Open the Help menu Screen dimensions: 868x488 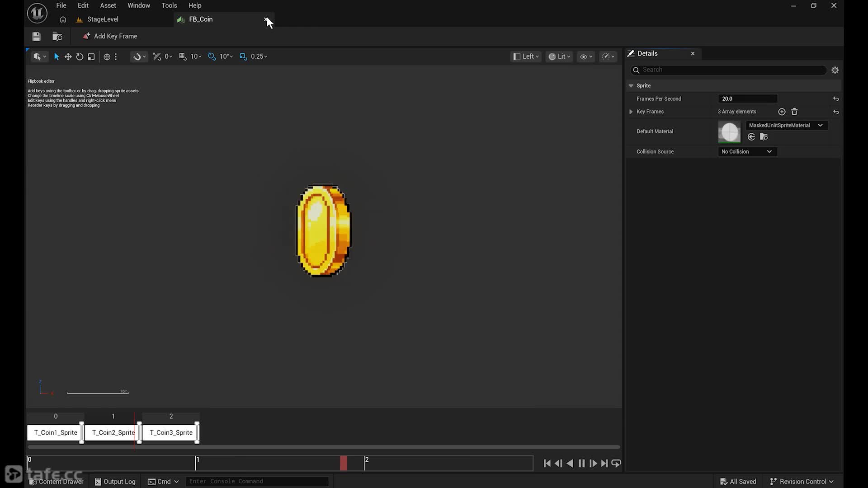(195, 5)
